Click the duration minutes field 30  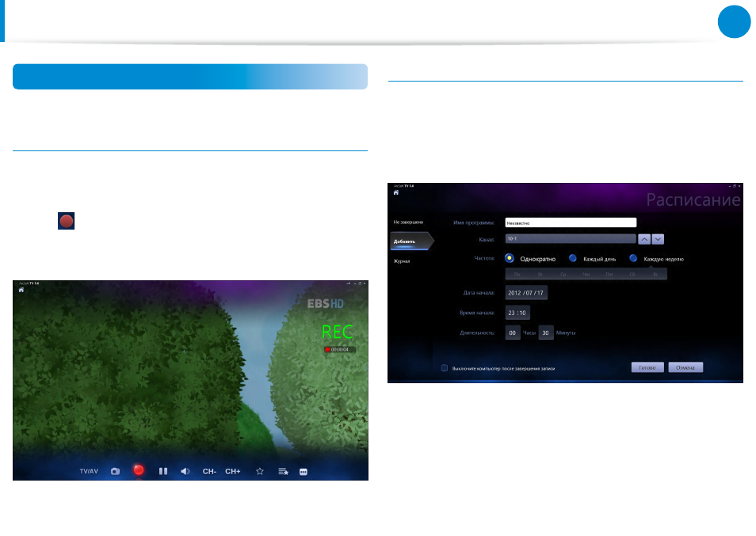coord(546,333)
